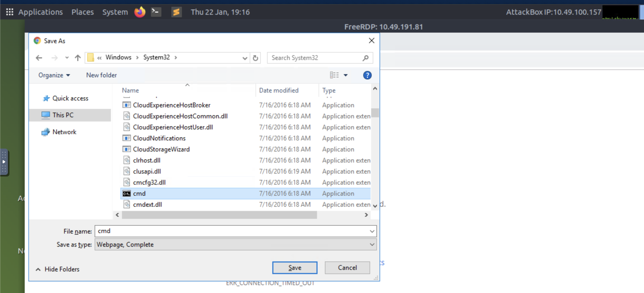
Task: Open the Help question mark icon
Action: 367,75
